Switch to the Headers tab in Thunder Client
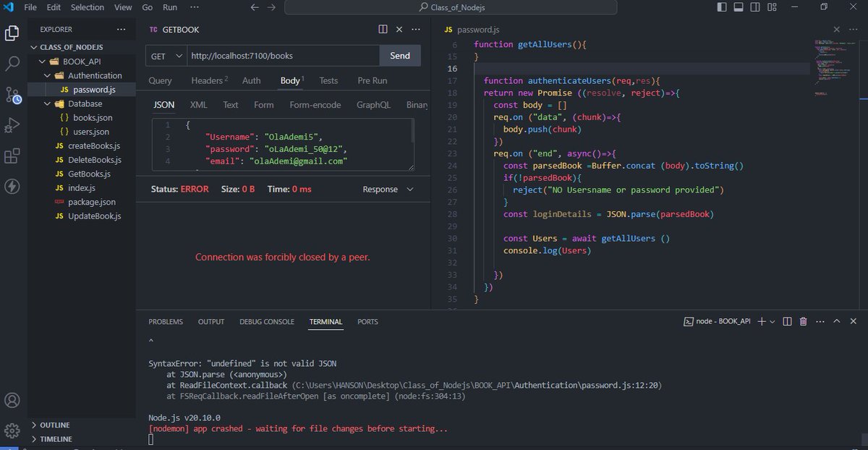Image resolution: width=868 pixels, height=450 pixels. coord(205,80)
